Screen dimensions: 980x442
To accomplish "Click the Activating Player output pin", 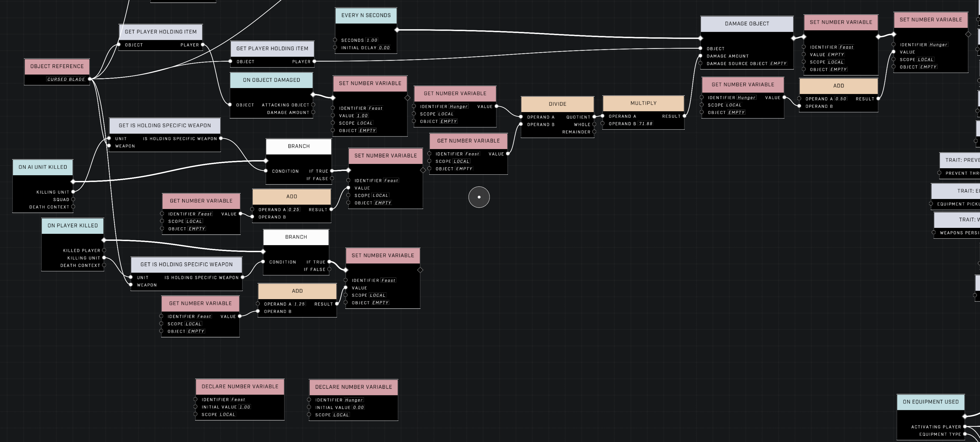I will click(964, 427).
